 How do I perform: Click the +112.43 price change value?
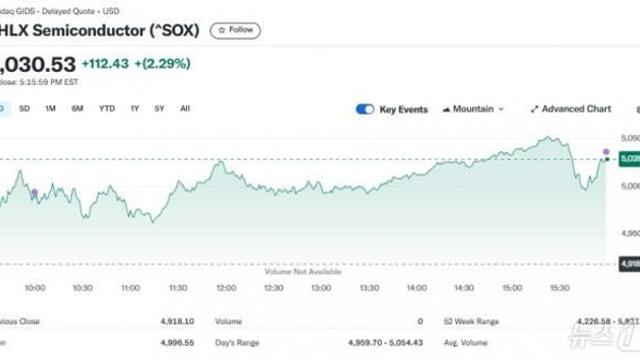(x=105, y=64)
